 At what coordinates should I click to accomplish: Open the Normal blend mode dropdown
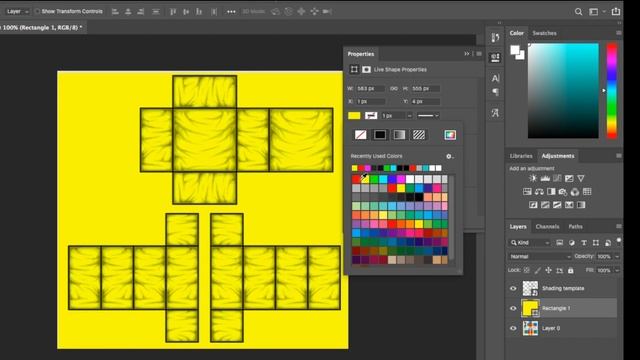540,256
